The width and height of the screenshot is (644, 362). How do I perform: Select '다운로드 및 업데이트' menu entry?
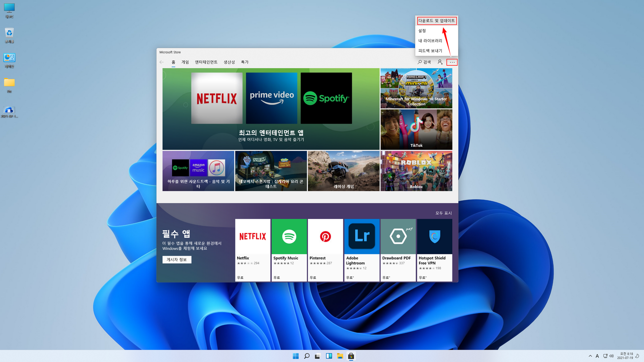[436, 21]
